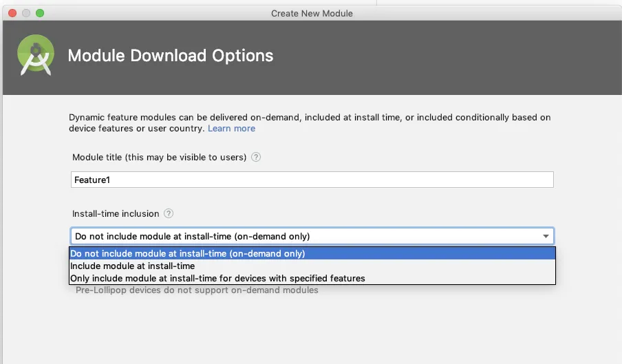Click the "Module Download Options" heading
The image size is (622, 364).
click(170, 56)
